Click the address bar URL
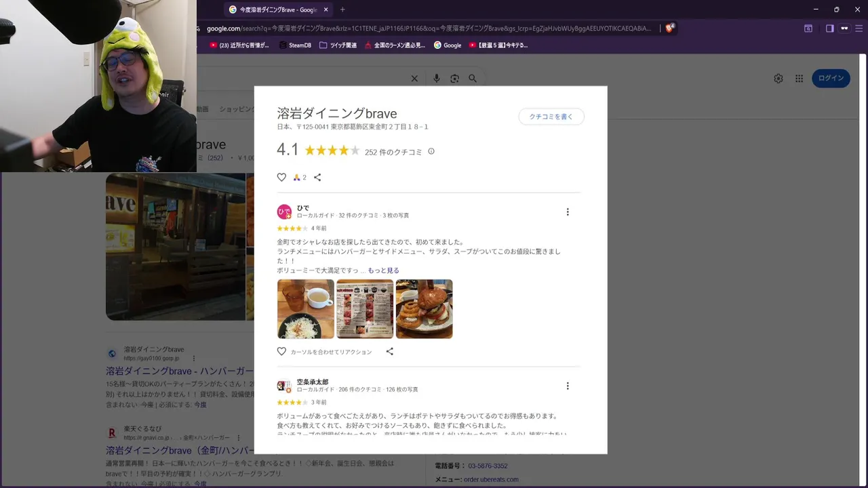 [429, 28]
